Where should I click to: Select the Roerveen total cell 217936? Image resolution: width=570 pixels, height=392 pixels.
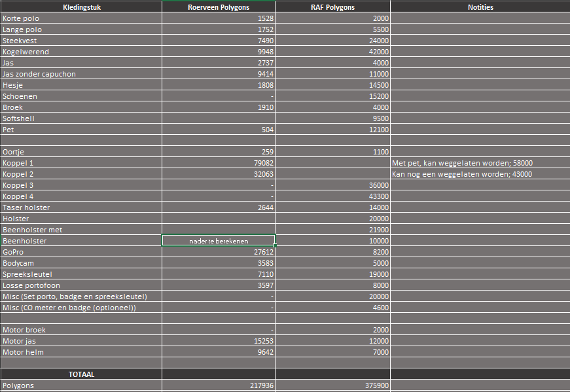pos(219,385)
